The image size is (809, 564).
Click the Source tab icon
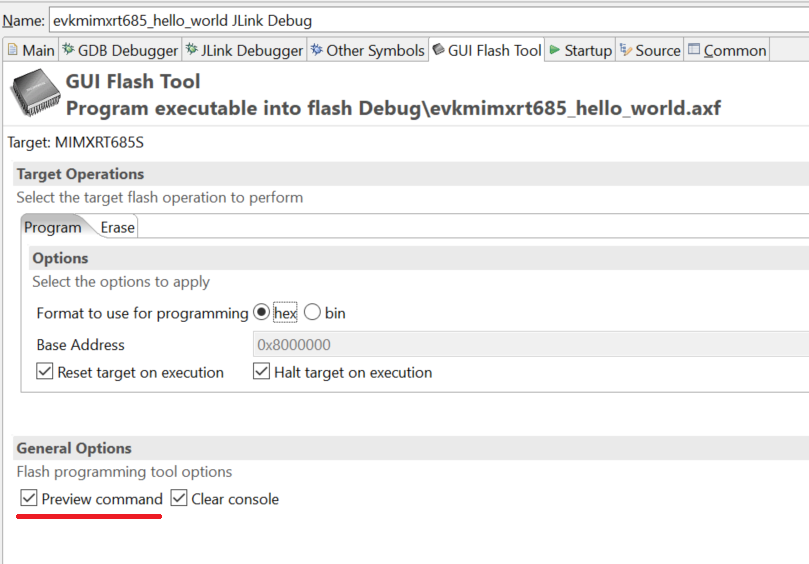[625, 50]
